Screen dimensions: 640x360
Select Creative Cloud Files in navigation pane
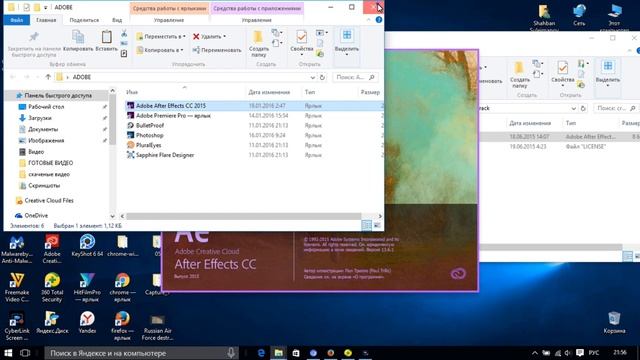(49, 200)
